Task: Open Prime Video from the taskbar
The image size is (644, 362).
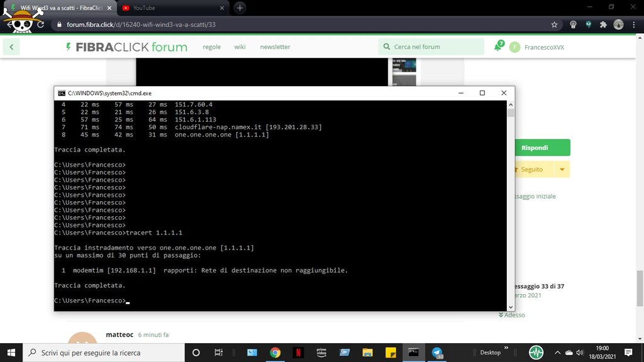Action: point(321,353)
